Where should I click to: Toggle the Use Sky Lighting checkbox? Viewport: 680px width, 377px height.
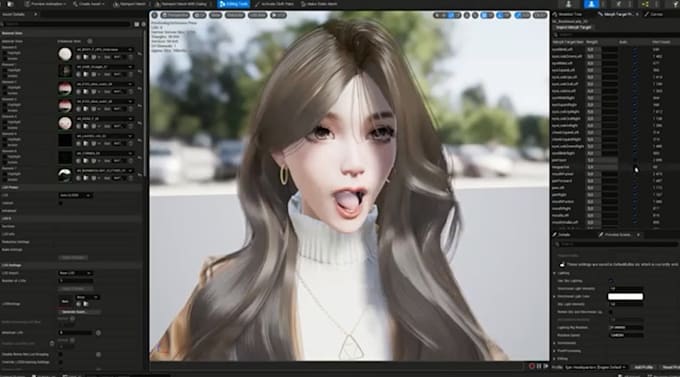(x=611, y=281)
